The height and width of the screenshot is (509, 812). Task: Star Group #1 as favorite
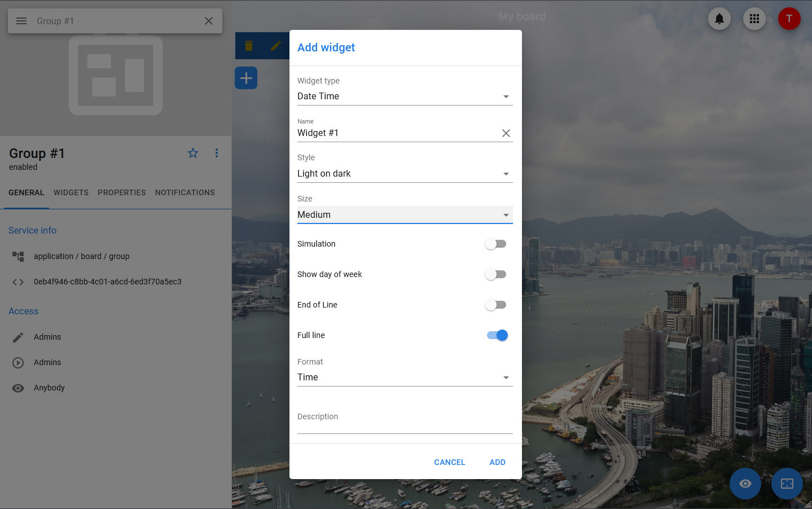tap(193, 153)
